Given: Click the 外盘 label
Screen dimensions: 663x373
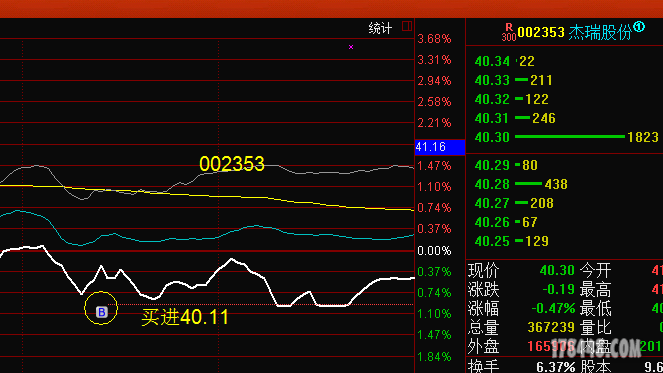Looking at the screenshot, I should [x=483, y=347].
